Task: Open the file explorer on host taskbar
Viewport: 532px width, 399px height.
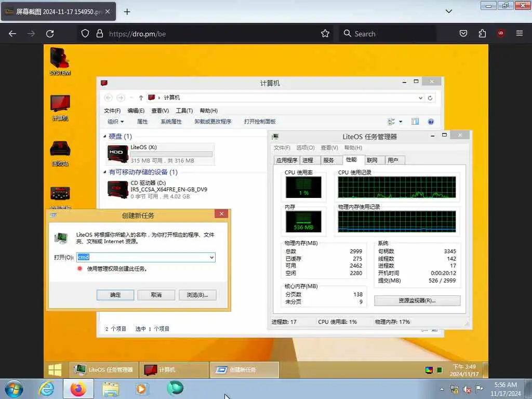Action: [111, 390]
